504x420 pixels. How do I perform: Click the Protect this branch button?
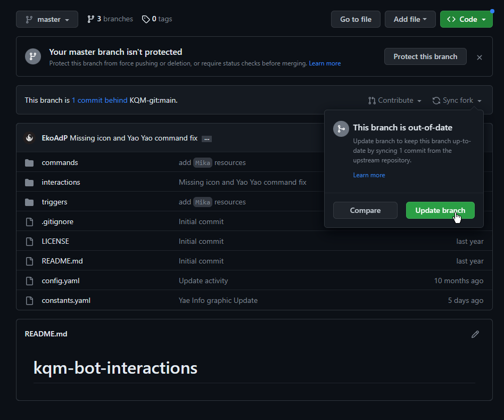pyautogui.click(x=425, y=56)
